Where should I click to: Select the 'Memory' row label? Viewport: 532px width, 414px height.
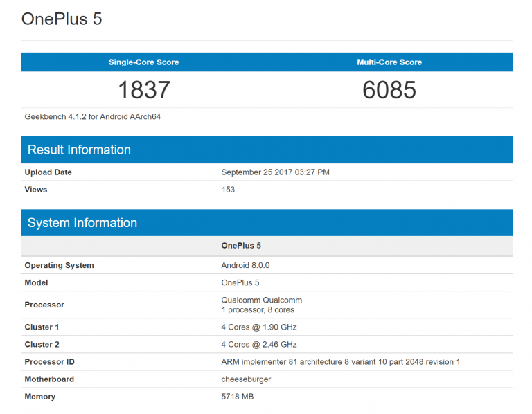40,397
